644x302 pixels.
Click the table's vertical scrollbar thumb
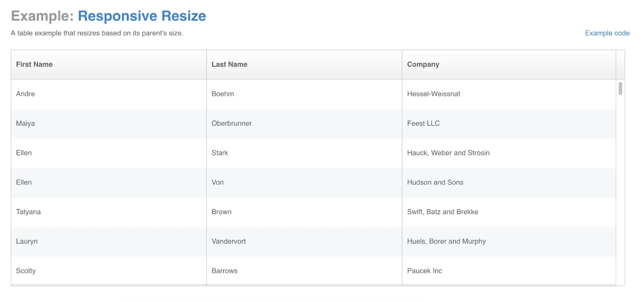point(620,88)
